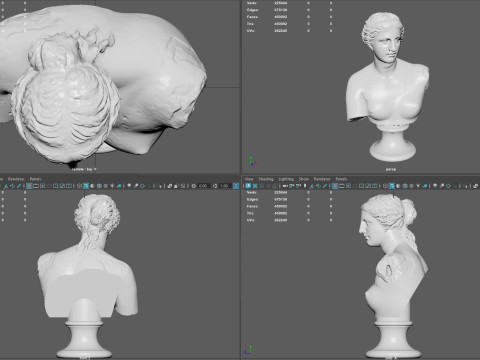Open Shading menu in side-profile panel
Screen dimensions: 480x360
click(266, 179)
